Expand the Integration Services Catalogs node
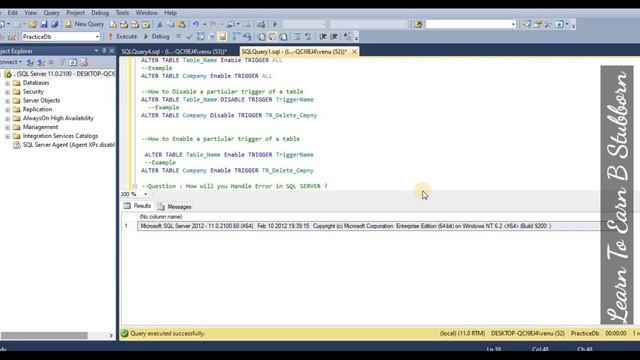 tap(7, 136)
